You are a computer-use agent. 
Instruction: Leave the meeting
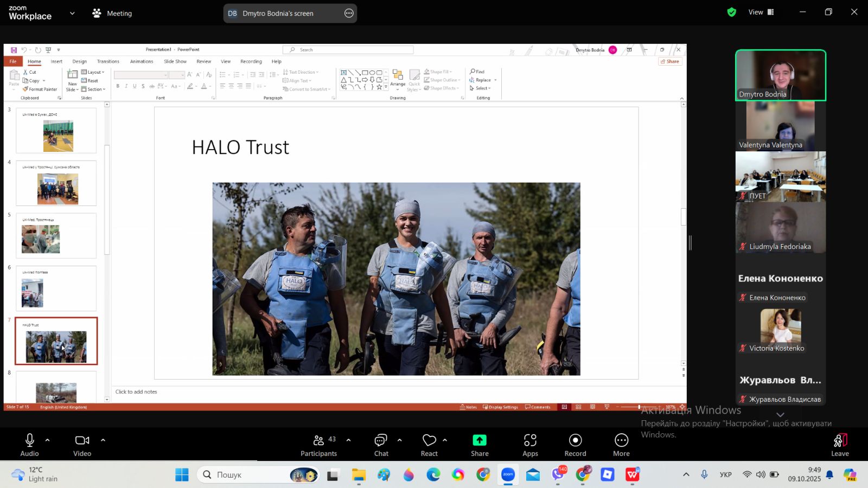(x=839, y=445)
